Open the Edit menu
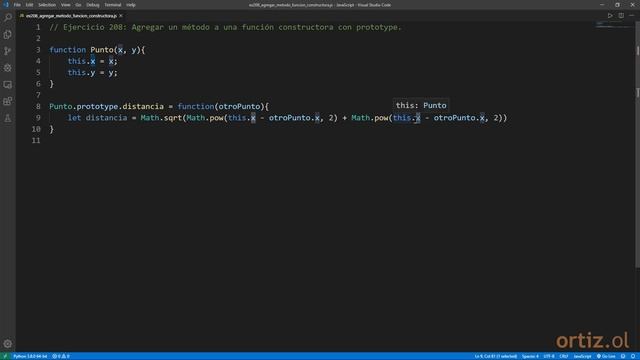This screenshot has height=360, width=640. (29, 5)
